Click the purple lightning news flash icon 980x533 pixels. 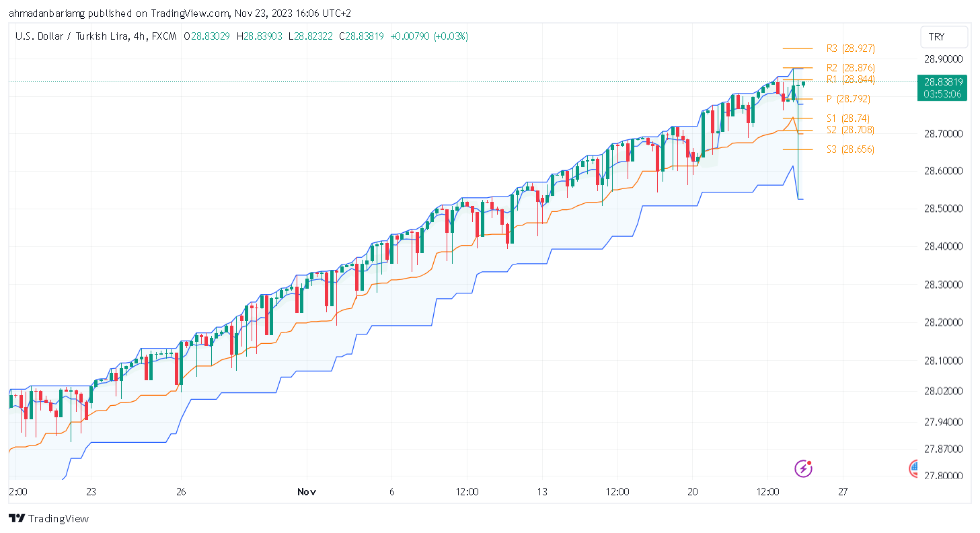803,468
